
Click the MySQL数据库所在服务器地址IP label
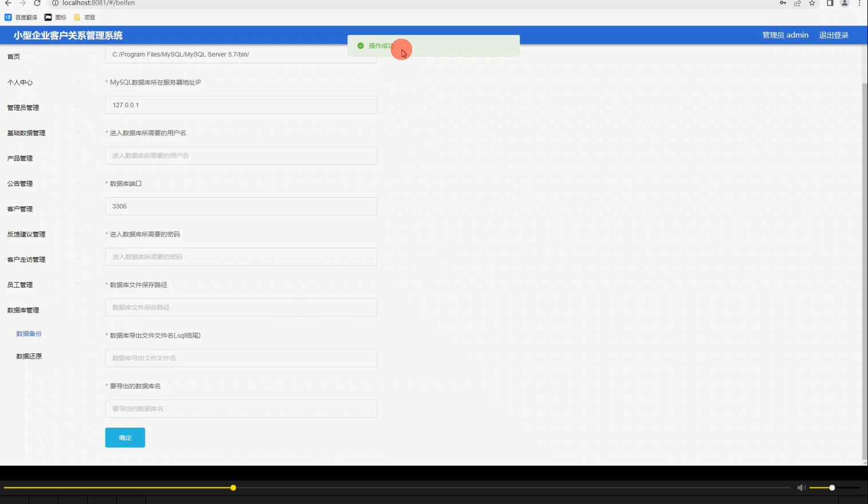coord(155,82)
